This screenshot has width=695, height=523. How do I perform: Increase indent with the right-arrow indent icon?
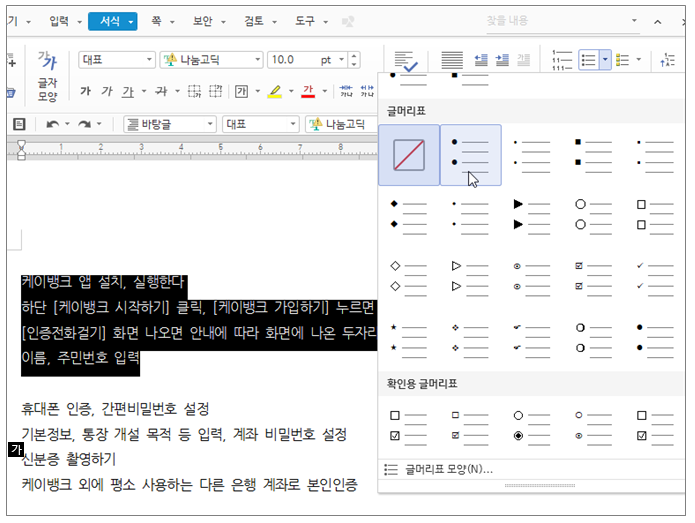(502, 60)
